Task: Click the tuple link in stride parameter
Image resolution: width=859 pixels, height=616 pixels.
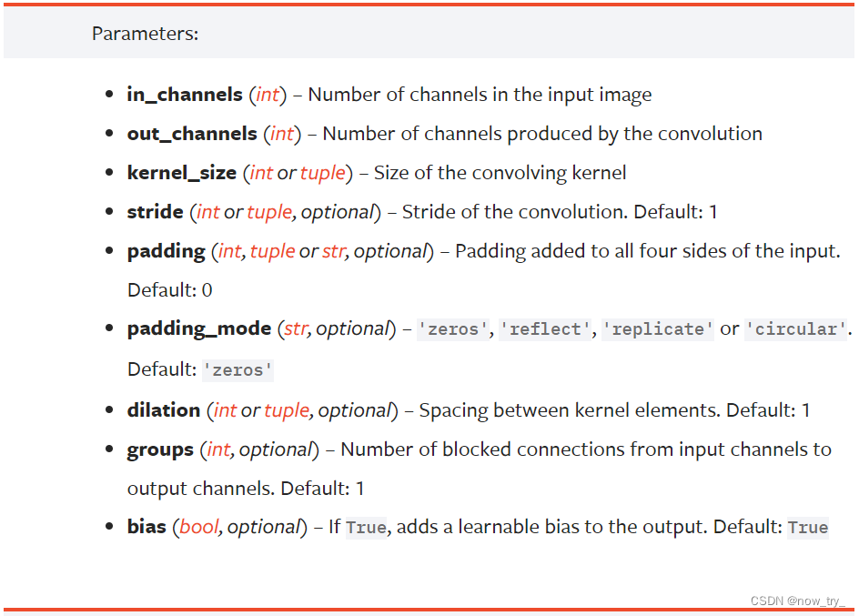Action: 269,212
